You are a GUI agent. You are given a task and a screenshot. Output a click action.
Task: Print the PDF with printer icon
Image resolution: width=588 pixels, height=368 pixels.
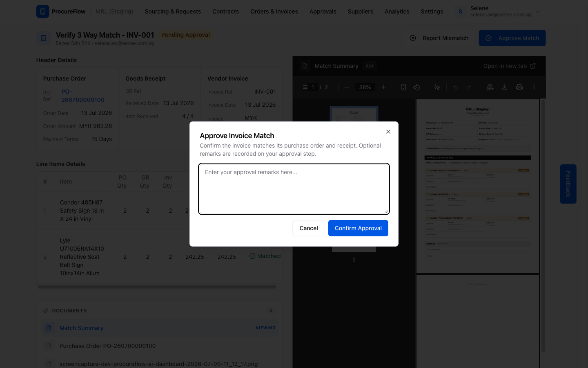pos(519,87)
